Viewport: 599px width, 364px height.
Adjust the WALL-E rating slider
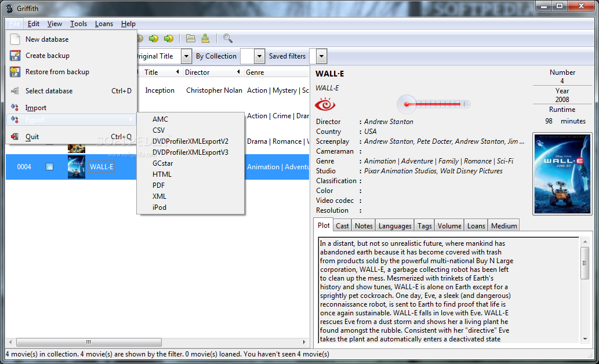(x=433, y=104)
